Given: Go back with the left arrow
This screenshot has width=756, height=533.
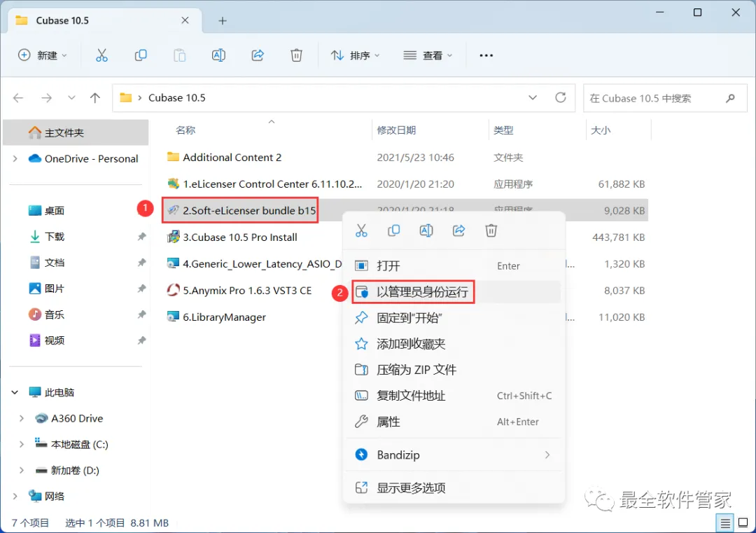Looking at the screenshot, I should (18, 98).
